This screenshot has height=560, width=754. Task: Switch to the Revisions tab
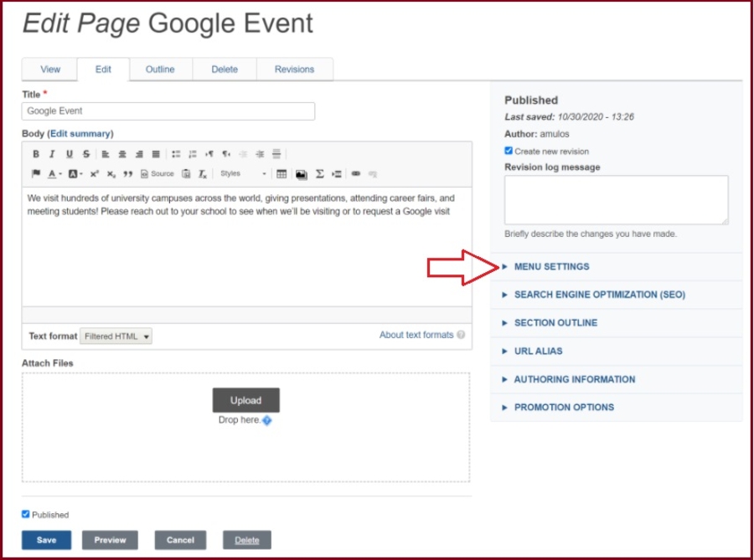294,69
